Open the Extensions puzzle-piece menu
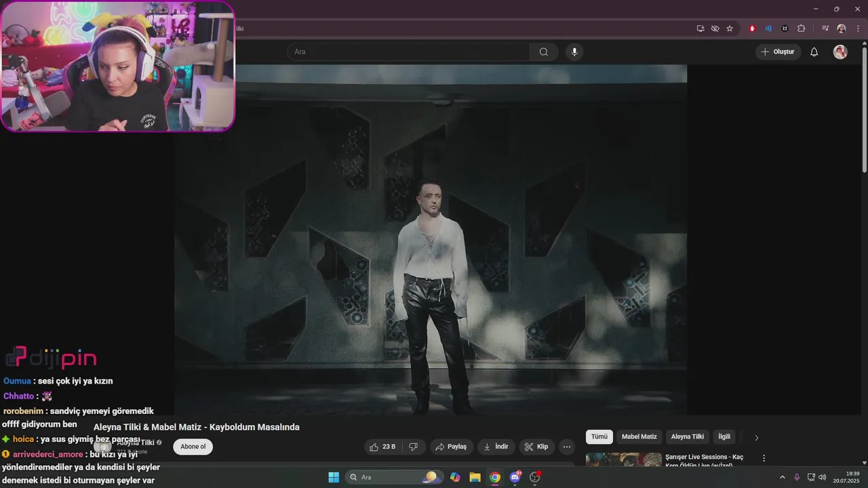868x488 pixels. click(801, 28)
